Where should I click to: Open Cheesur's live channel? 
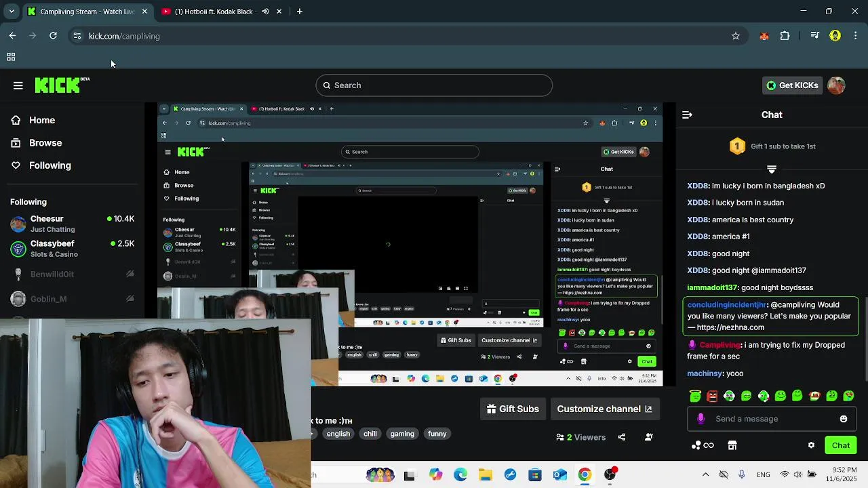click(x=73, y=224)
